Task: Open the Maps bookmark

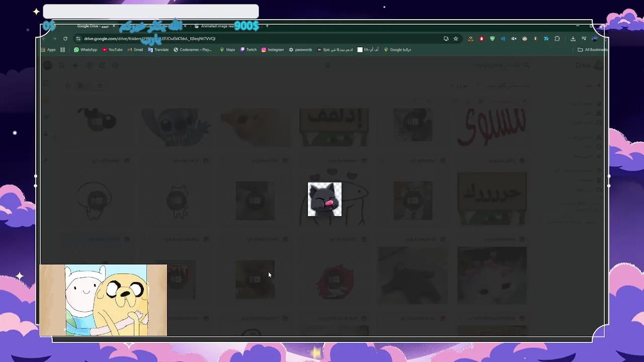Action: coord(227,50)
